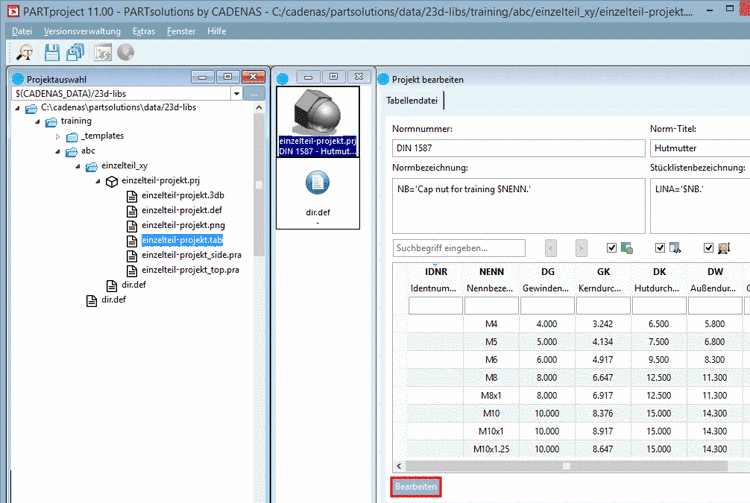Viewport: 750px width, 503px height.
Task: Open the $(CADENAS_DATA)/23d-libs path dropdown
Action: click(x=236, y=93)
